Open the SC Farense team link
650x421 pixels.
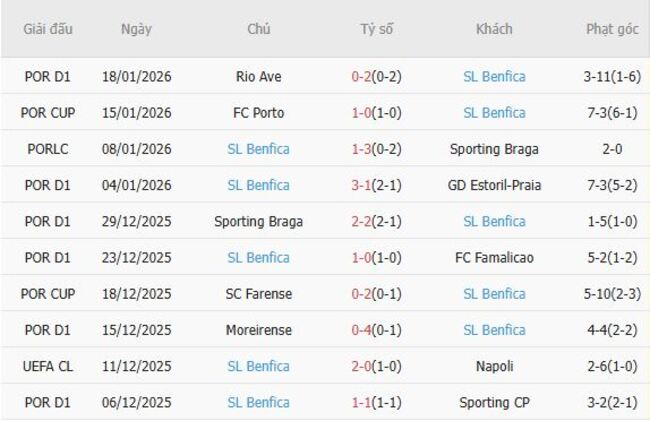pos(258,294)
